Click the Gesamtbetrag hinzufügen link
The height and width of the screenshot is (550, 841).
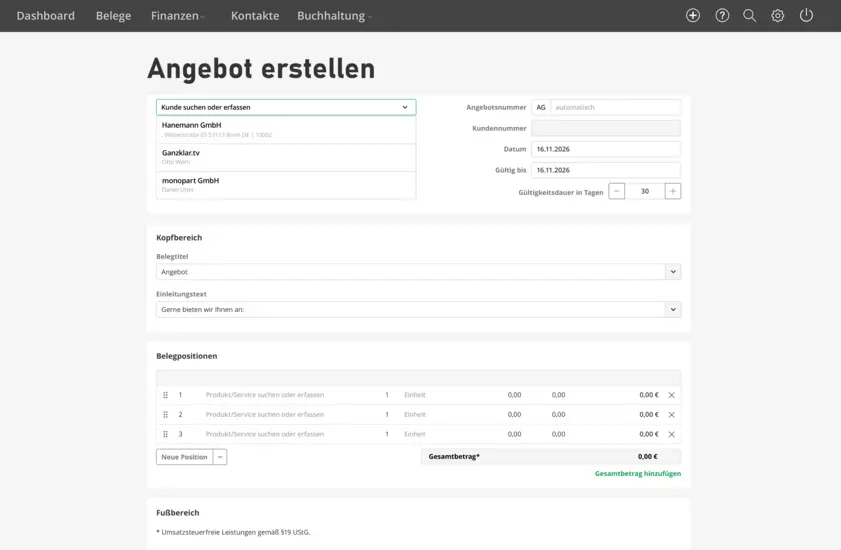pyautogui.click(x=637, y=473)
